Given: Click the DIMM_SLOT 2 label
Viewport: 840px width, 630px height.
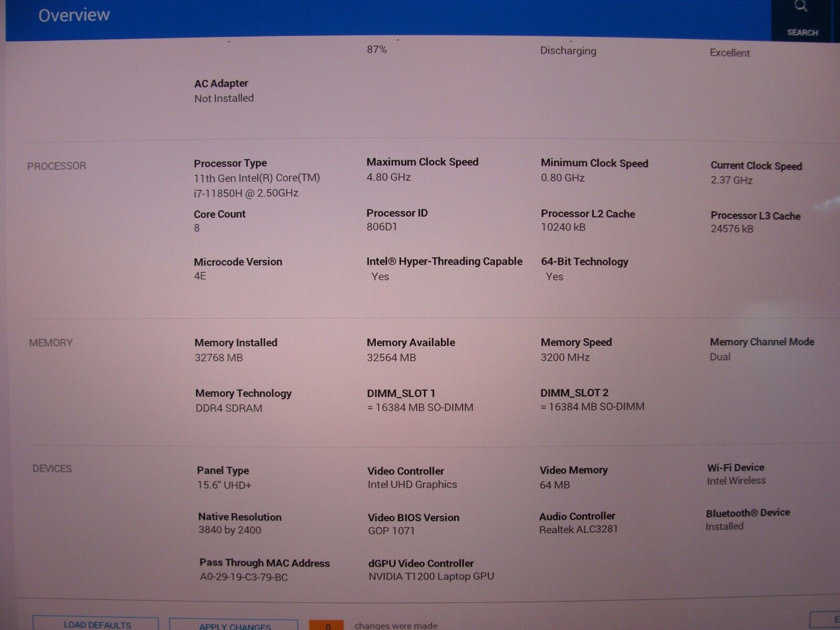Looking at the screenshot, I should coord(574,393).
